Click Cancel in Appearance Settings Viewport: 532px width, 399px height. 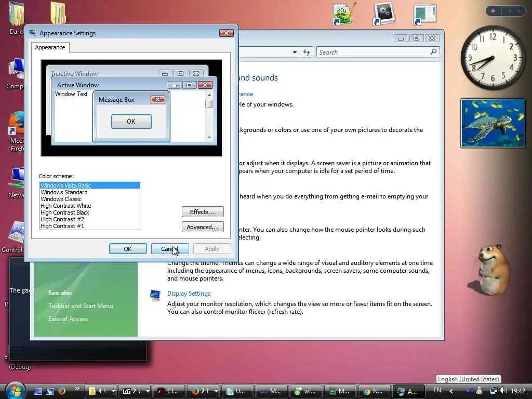click(170, 249)
